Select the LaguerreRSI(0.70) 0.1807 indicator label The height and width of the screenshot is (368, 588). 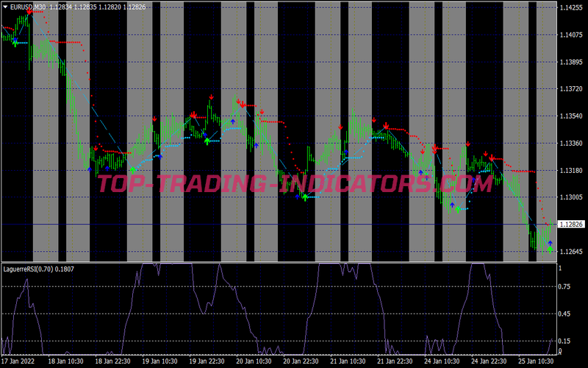[x=39, y=269]
